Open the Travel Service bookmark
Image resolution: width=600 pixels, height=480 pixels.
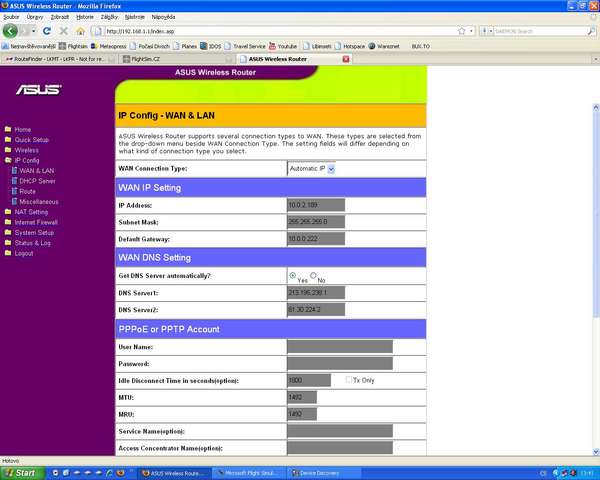point(245,46)
